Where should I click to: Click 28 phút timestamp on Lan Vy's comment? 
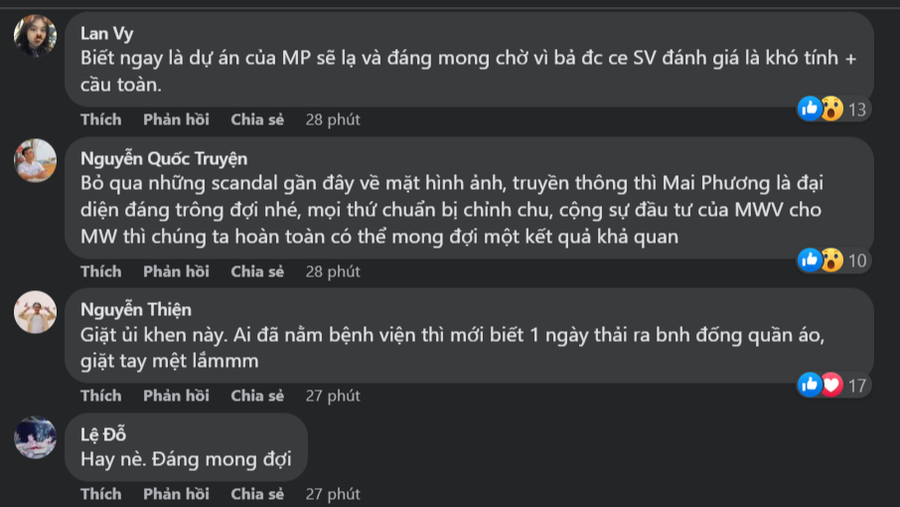point(333,119)
